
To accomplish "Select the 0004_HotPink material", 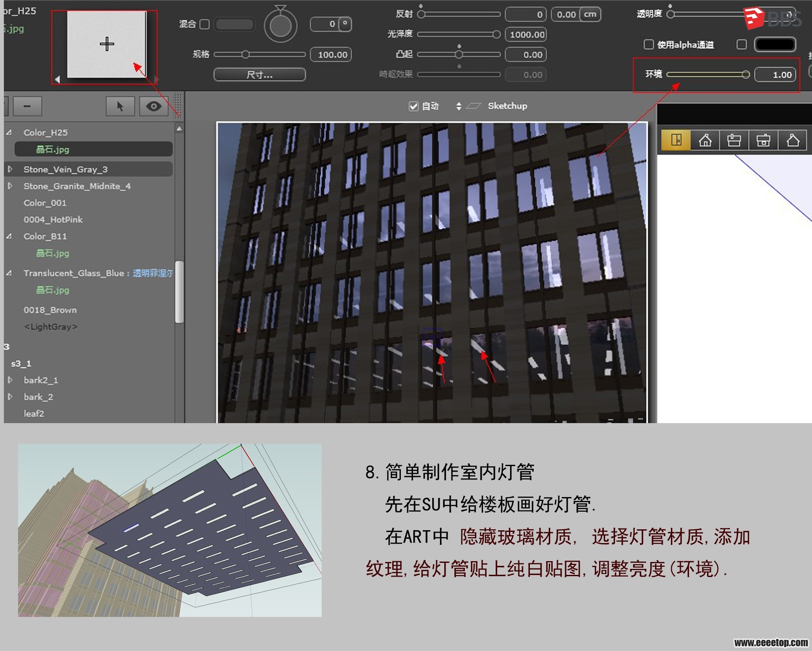I will click(x=53, y=219).
